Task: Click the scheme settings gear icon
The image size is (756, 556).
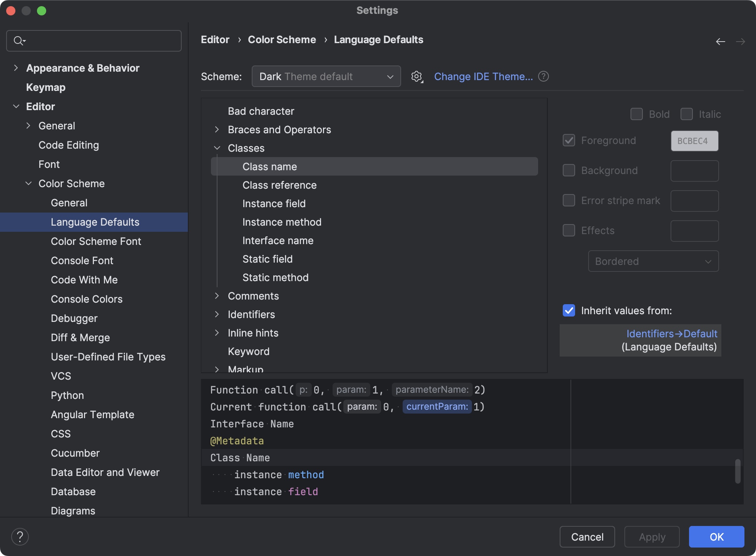Action: [416, 76]
